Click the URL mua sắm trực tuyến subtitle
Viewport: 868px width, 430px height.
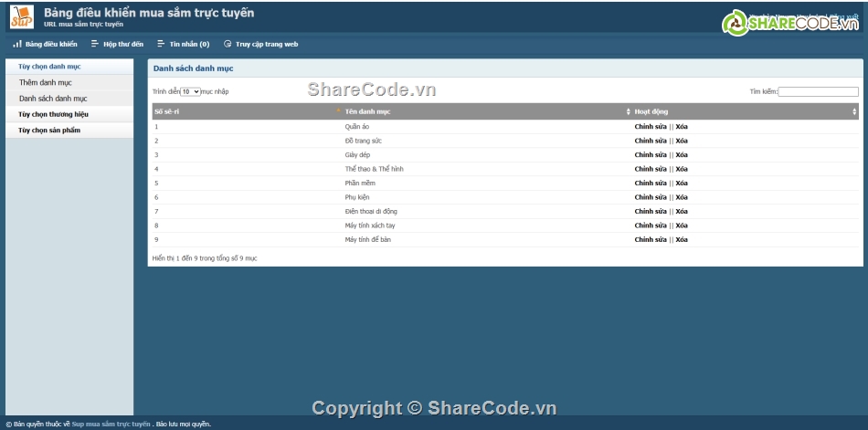pyautogui.click(x=83, y=25)
